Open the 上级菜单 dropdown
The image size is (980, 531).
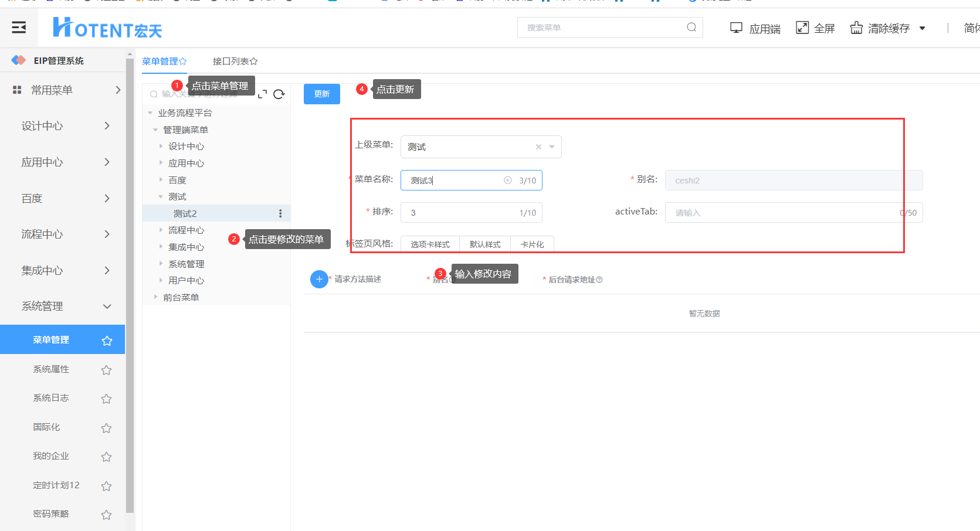pos(552,147)
